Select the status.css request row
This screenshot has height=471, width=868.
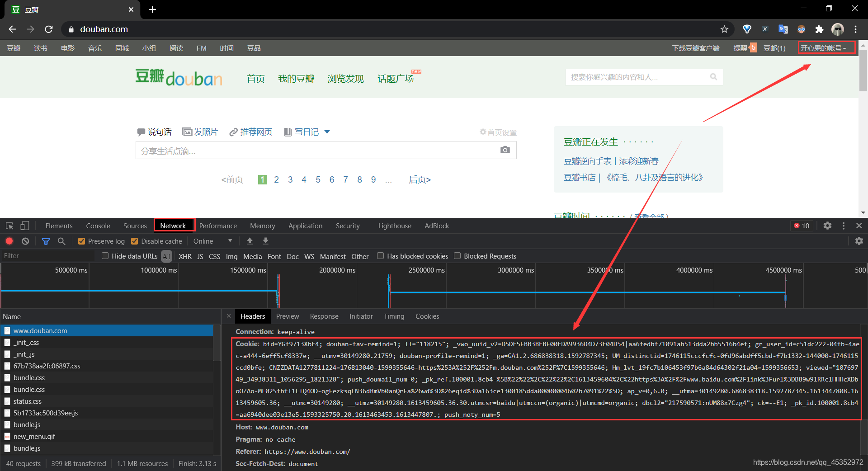point(107,401)
